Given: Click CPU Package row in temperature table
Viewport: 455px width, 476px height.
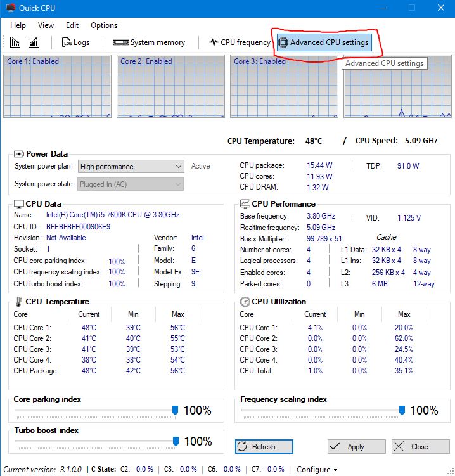Looking at the screenshot, I should coord(100,371).
